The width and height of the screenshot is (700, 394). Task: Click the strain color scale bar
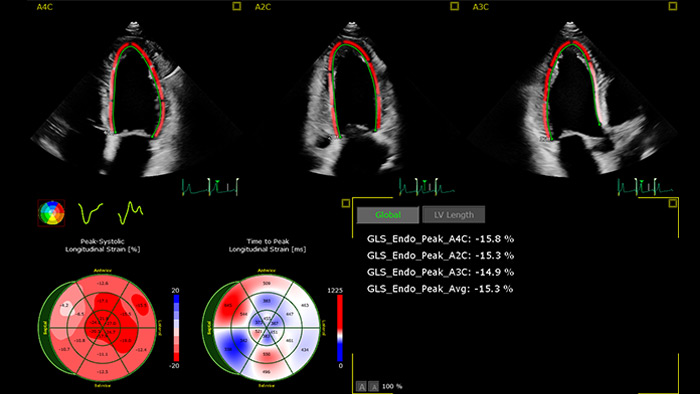176,328
